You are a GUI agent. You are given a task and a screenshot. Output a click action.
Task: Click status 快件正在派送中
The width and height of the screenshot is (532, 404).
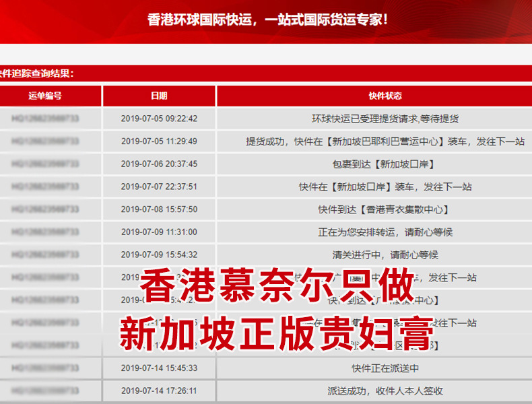tap(385, 368)
